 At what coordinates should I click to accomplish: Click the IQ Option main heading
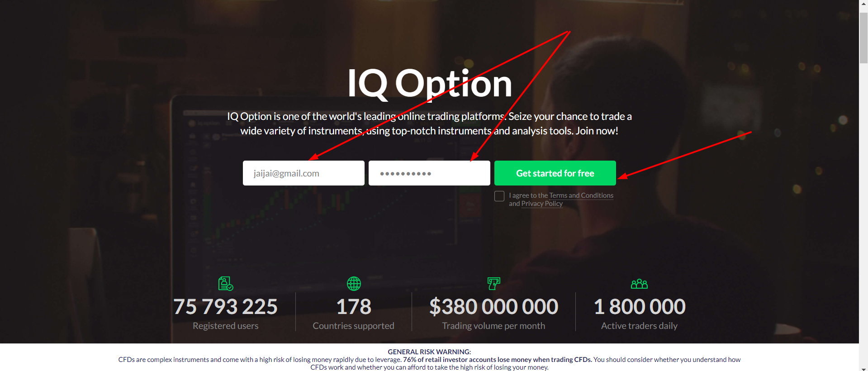(x=429, y=83)
